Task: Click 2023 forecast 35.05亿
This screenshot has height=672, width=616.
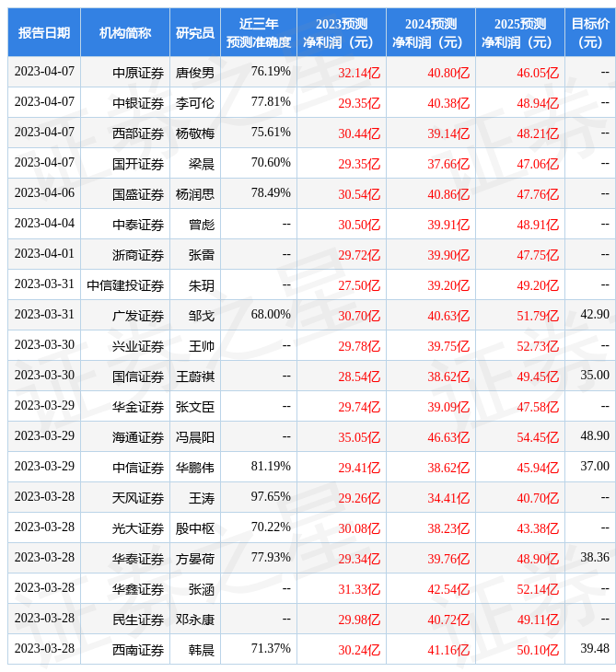Action: pyautogui.click(x=359, y=437)
